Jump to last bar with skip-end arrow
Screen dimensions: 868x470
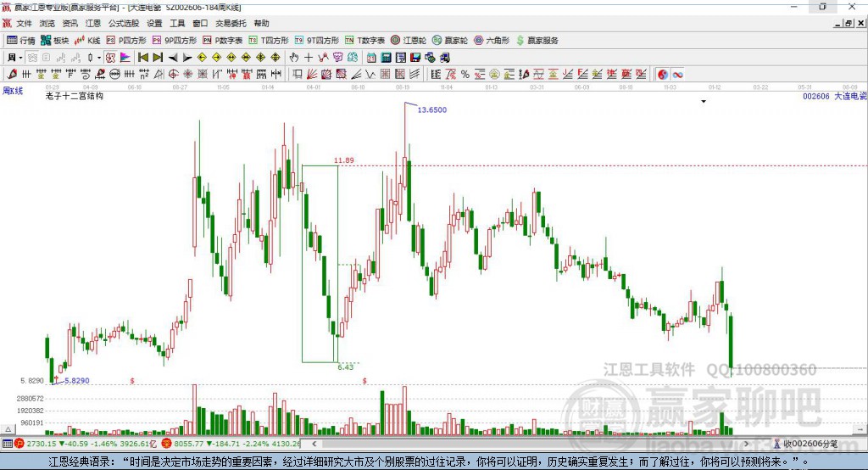coord(158,58)
